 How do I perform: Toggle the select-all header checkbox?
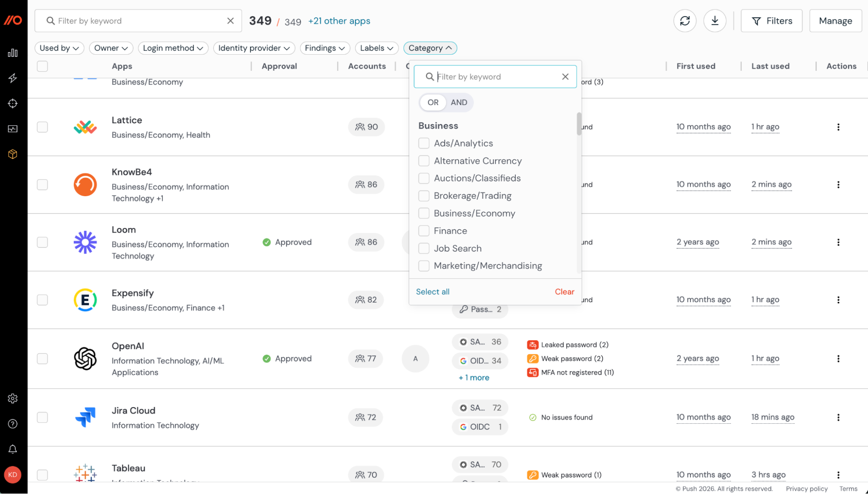point(43,66)
